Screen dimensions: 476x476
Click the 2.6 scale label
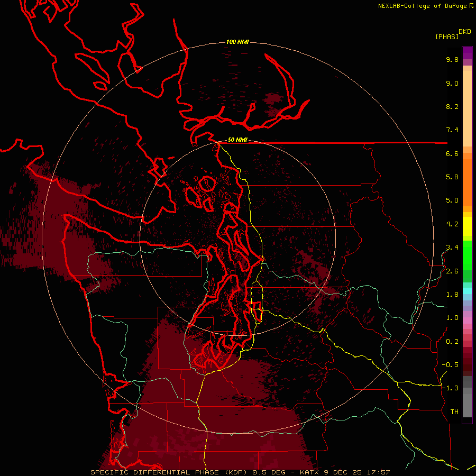tap(452, 271)
